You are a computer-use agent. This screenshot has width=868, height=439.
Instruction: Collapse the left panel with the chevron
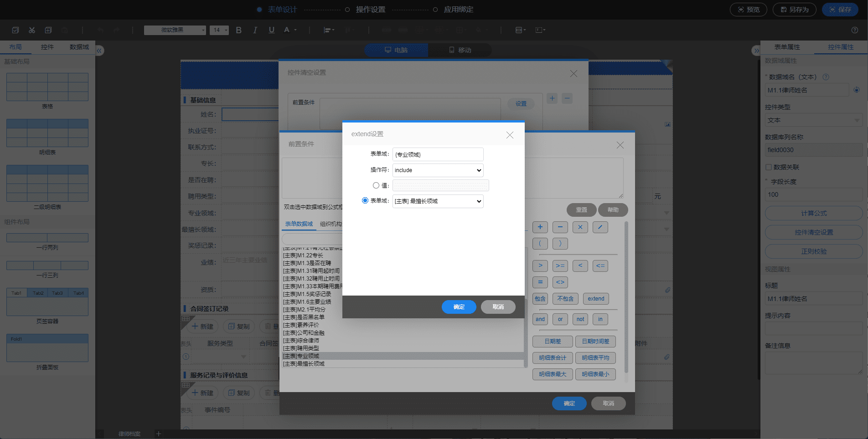[99, 51]
